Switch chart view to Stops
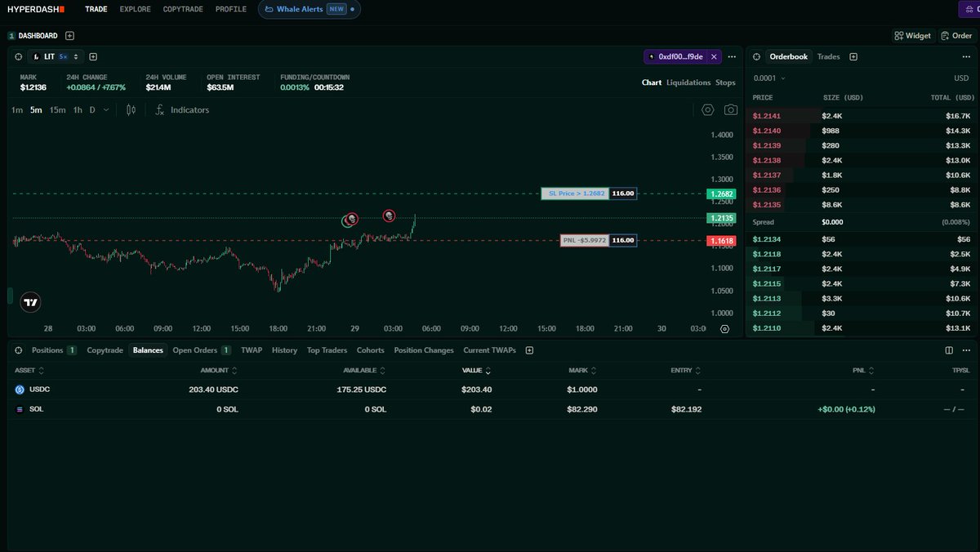Viewport: 980px width, 552px height. click(x=725, y=82)
